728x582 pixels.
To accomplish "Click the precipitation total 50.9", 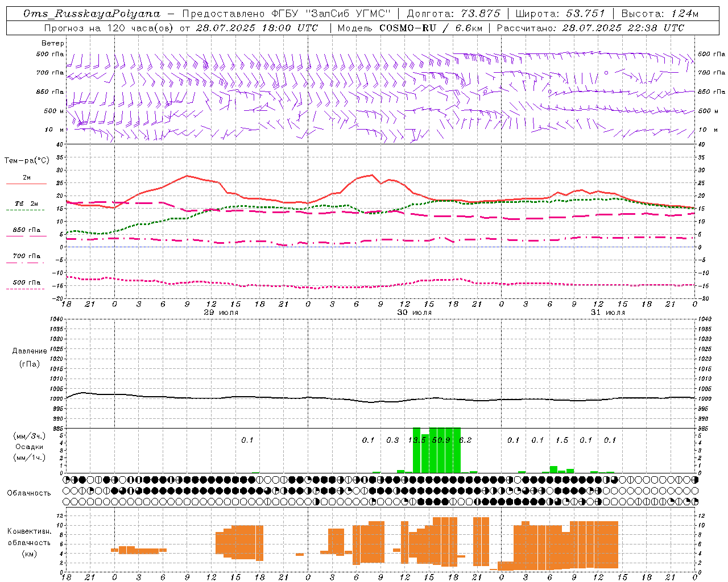I will pyautogui.click(x=441, y=440).
